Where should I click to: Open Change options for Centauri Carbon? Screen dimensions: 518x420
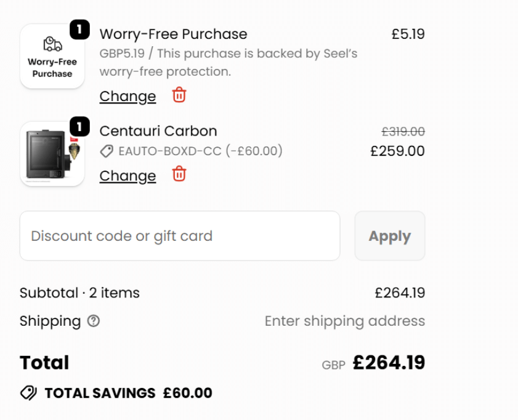(127, 176)
